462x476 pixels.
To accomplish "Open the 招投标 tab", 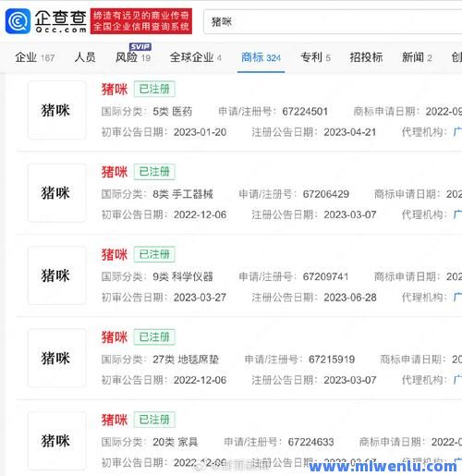I will pos(366,57).
